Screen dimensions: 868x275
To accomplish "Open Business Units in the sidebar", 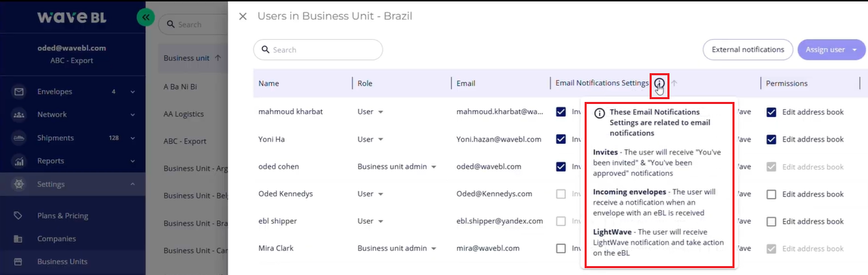I will 62,262.
